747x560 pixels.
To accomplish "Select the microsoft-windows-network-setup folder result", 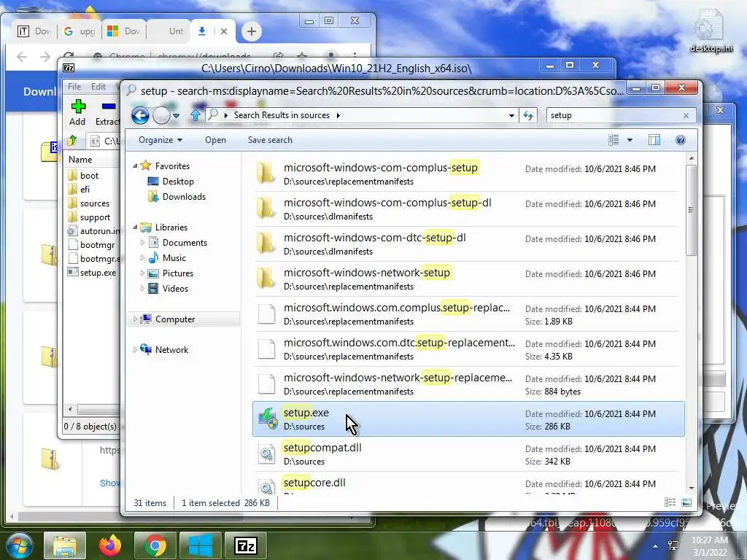I will pos(467,279).
